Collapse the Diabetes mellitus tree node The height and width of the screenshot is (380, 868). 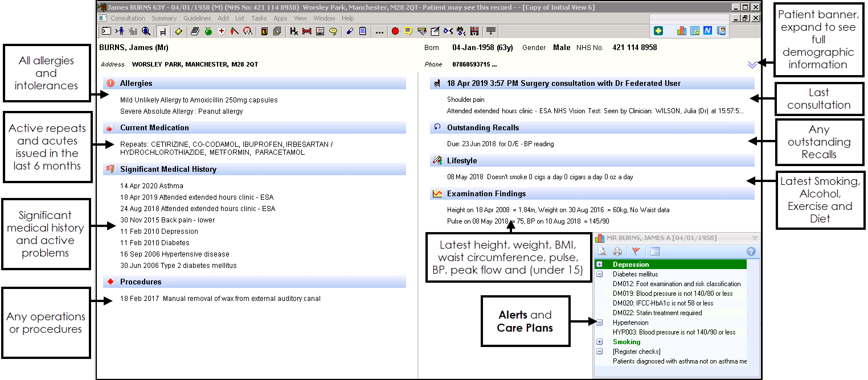[599, 274]
